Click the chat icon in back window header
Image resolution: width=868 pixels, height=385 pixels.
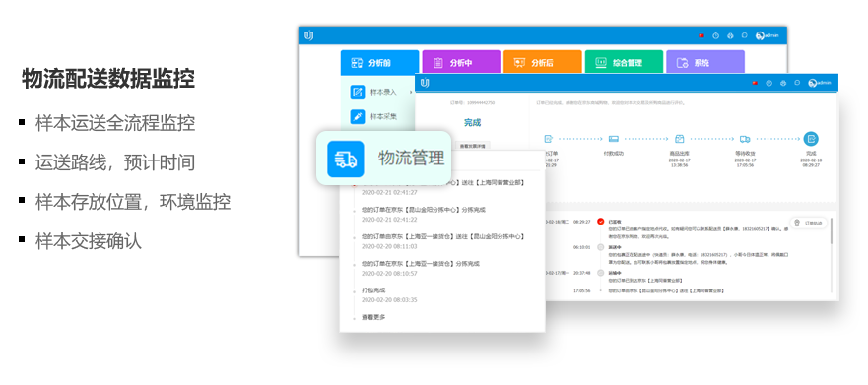click(x=745, y=35)
